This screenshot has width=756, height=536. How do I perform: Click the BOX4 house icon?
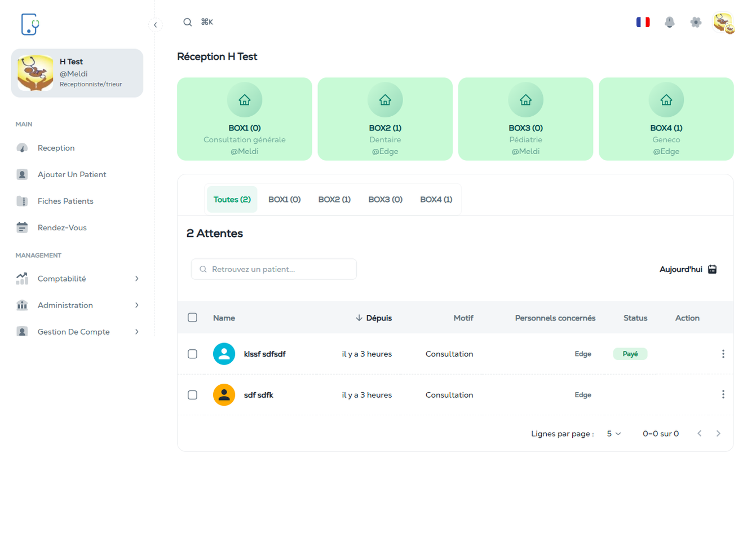click(666, 100)
